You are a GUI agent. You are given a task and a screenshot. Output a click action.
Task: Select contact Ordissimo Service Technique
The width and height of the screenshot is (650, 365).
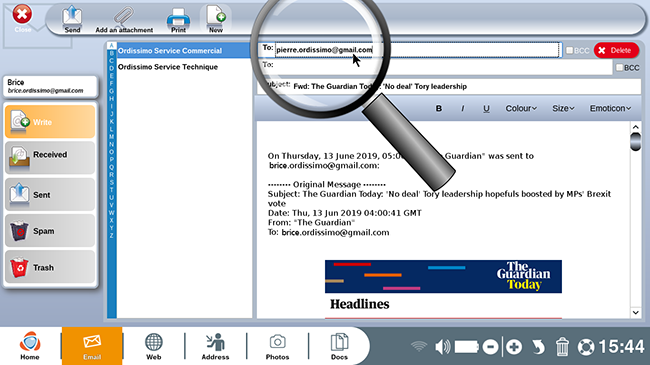coord(184,67)
